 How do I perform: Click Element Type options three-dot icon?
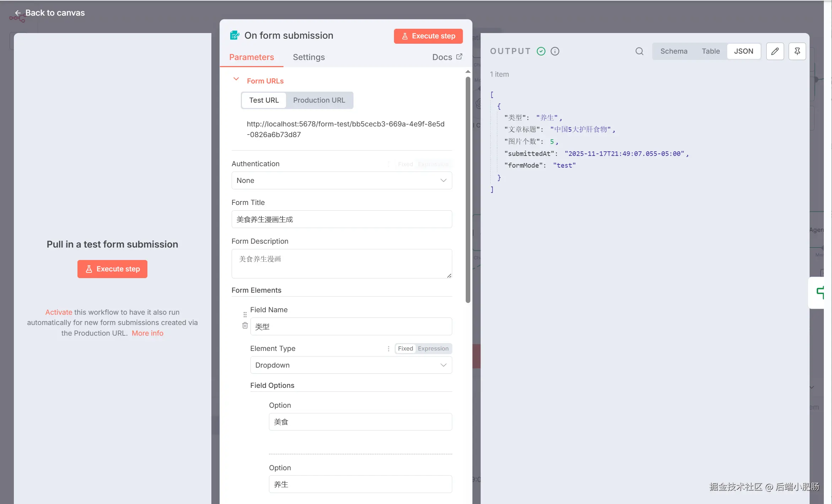tap(388, 349)
